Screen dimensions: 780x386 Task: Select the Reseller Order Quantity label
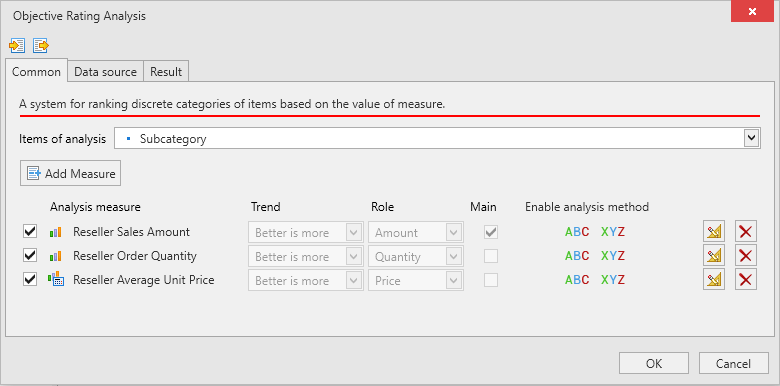(135, 256)
